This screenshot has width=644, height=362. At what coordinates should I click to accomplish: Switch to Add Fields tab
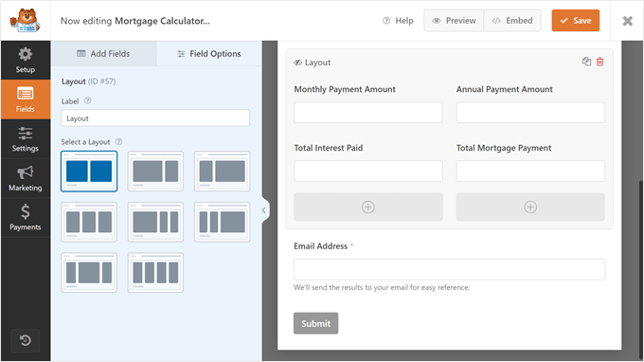tap(104, 53)
